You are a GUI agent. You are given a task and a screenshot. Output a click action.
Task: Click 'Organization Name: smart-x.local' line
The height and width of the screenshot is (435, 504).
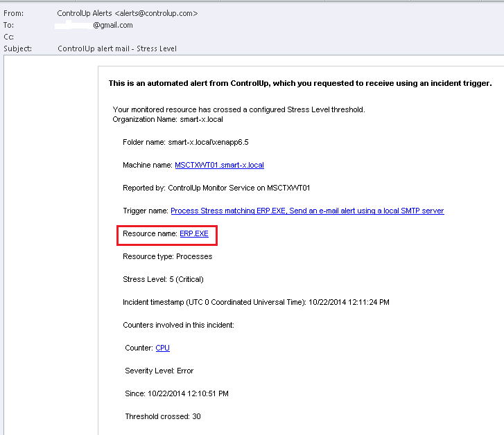(168, 120)
